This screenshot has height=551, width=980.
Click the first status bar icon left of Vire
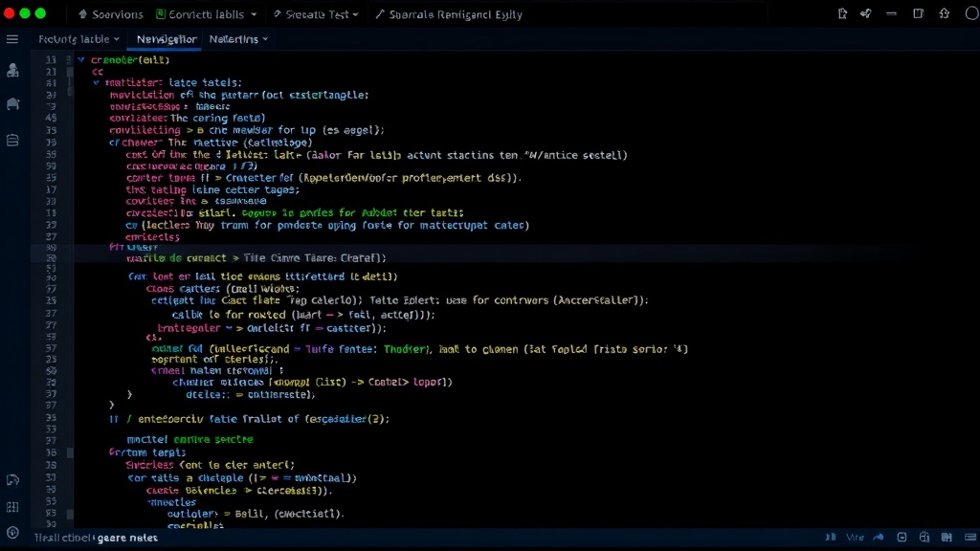(831, 538)
